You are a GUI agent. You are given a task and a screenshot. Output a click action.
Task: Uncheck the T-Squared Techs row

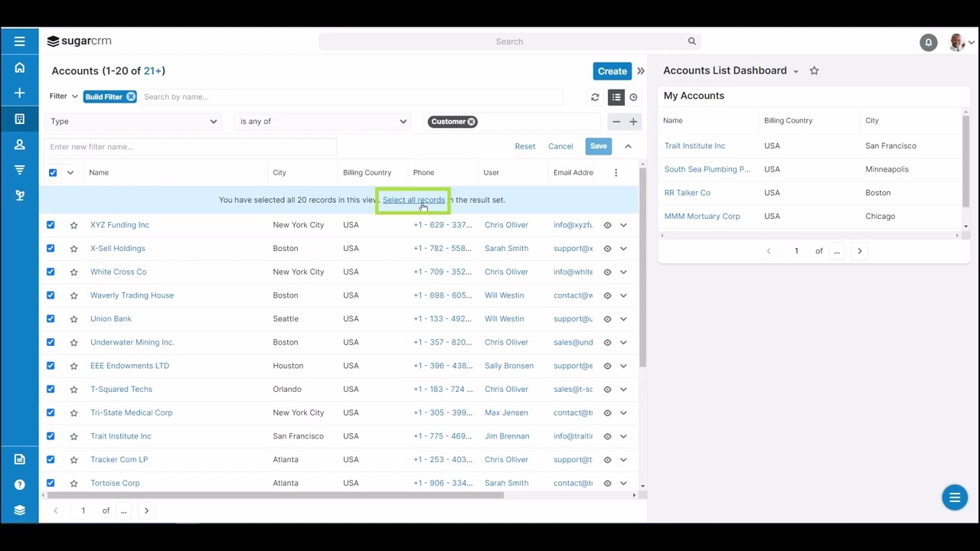point(51,389)
